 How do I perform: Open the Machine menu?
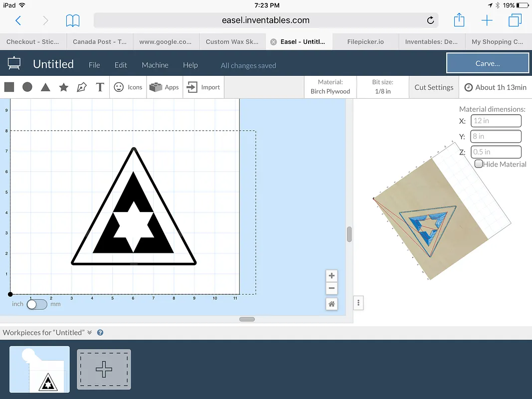[x=155, y=65]
